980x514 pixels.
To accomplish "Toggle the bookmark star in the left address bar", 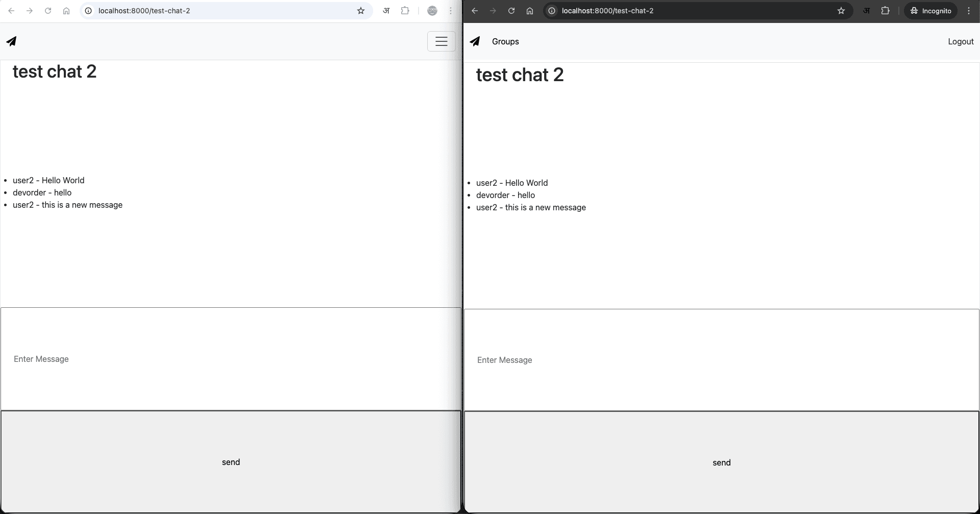I will coord(361,10).
